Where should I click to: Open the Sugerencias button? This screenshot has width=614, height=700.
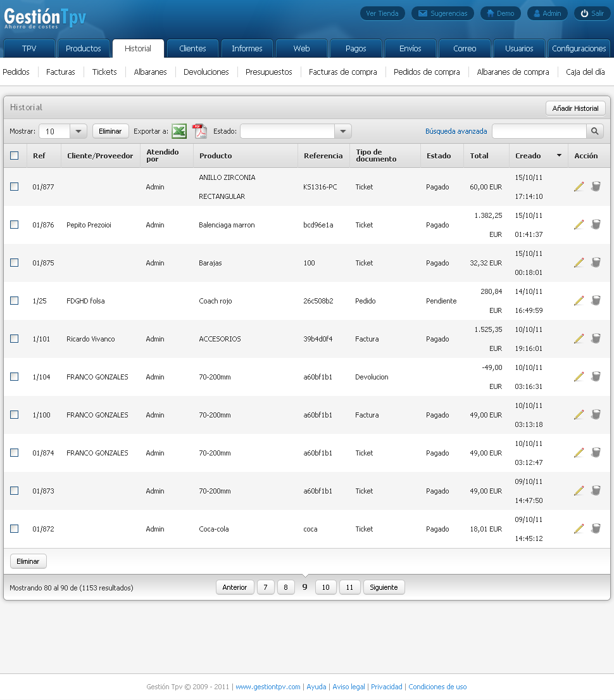pos(443,13)
